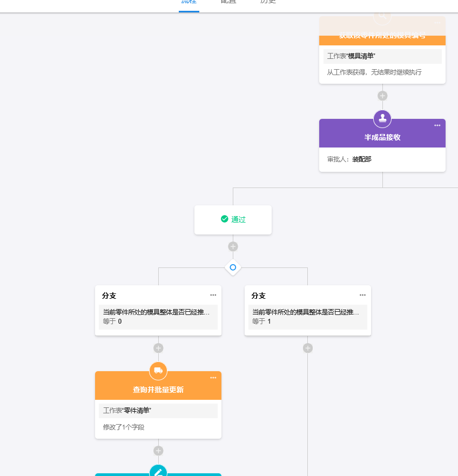The image size is (458, 476).
Task: Add a node below the 等于 0 branch
Action: (x=158, y=348)
